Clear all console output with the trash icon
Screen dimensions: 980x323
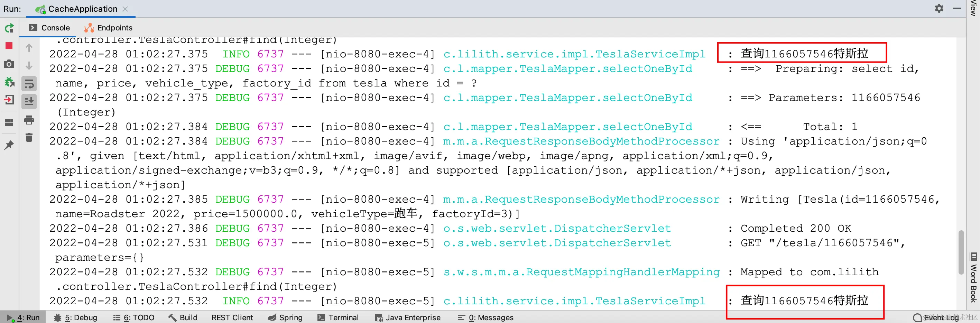pyautogui.click(x=29, y=137)
